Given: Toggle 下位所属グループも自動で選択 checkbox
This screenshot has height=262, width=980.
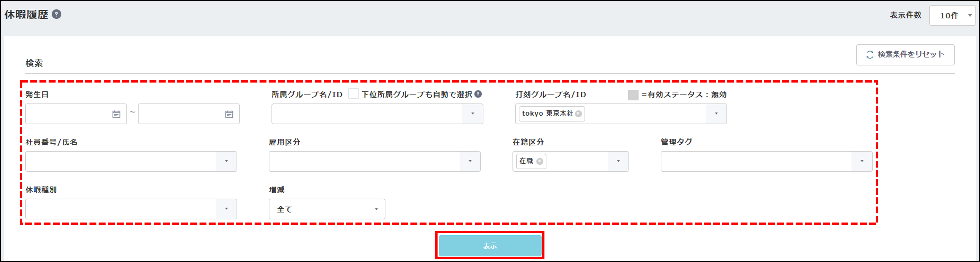Looking at the screenshot, I should [353, 94].
